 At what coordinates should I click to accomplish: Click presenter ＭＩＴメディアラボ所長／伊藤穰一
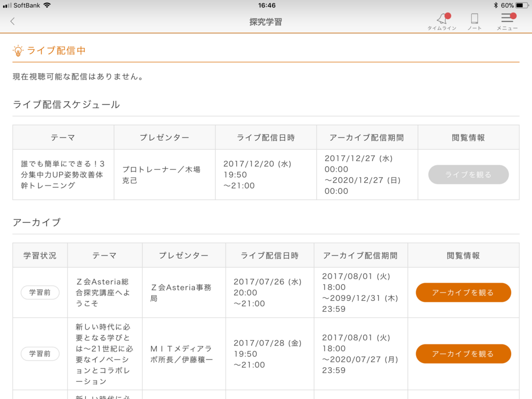pos(184,354)
